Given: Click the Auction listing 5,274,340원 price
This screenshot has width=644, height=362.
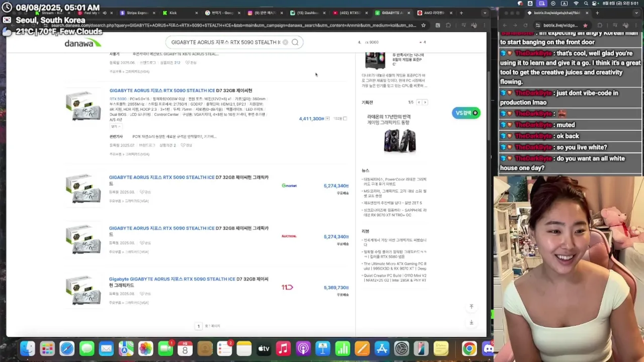Looking at the screenshot, I should coord(336,237).
